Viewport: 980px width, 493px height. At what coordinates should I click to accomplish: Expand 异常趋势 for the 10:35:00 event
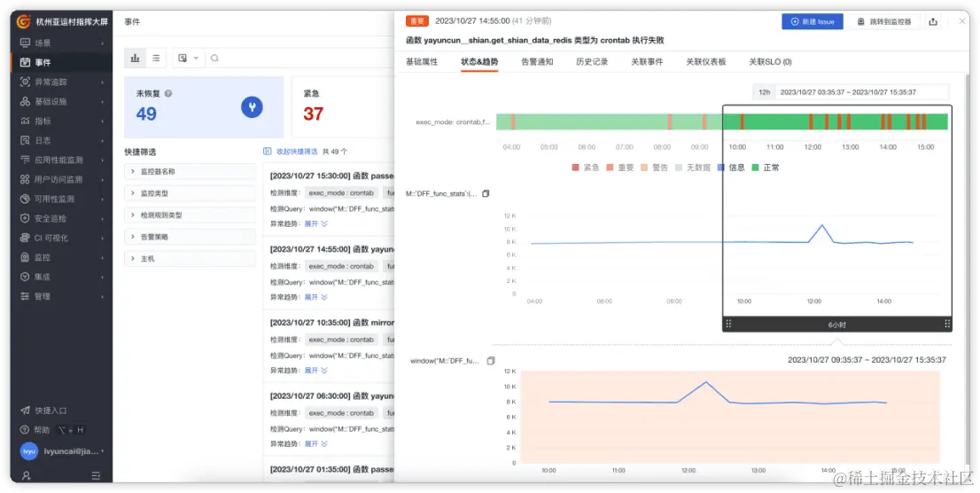click(x=316, y=371)
